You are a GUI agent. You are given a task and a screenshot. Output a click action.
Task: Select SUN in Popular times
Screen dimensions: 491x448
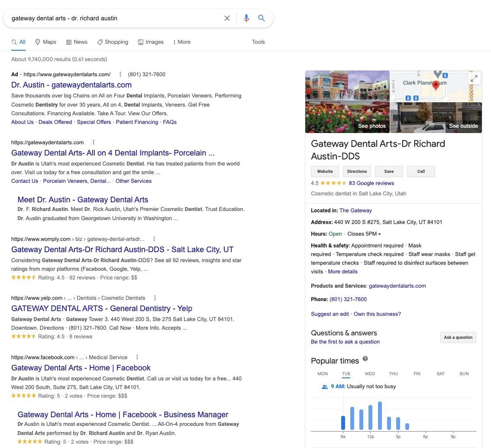pyautogui.click(x=464, y=374)
